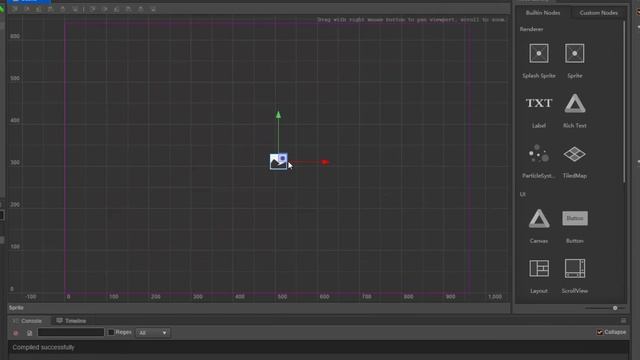Screen dimensions: 640x360
Task: Choose the Canvas UI node icon
Action: click(539, 218)
